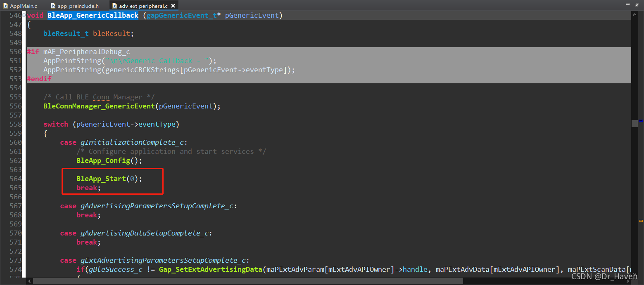The height and width of the screenshot is (285, 644).
Task: Click the genericCBCKStrings array reference
Action: tap(142, 70)
